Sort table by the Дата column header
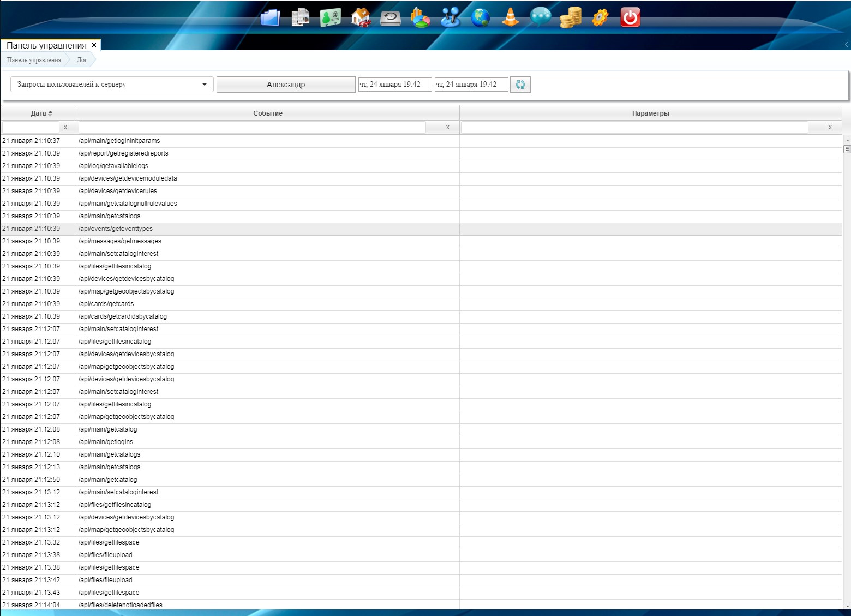This screenshot has height=616, width=851. pyautogui.click(x=39, y=113)
